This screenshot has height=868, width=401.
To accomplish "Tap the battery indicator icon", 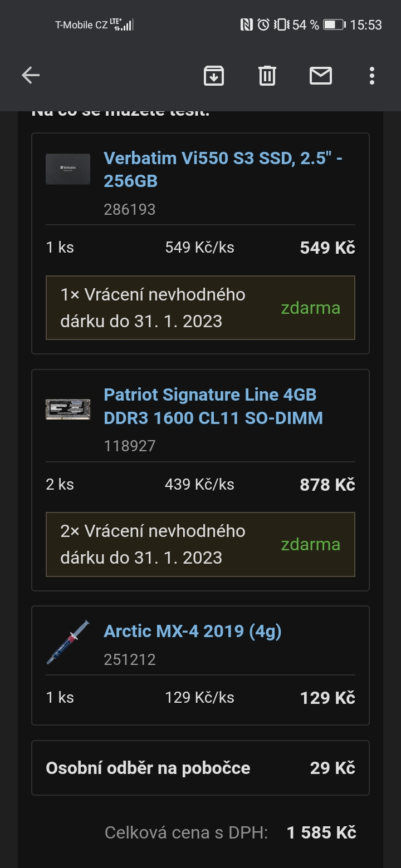I will point(334,24).
